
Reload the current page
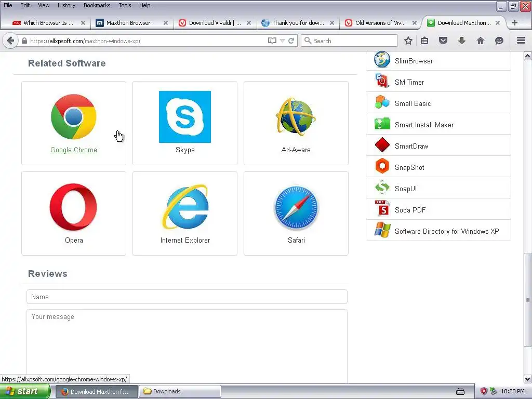point(291,41)
